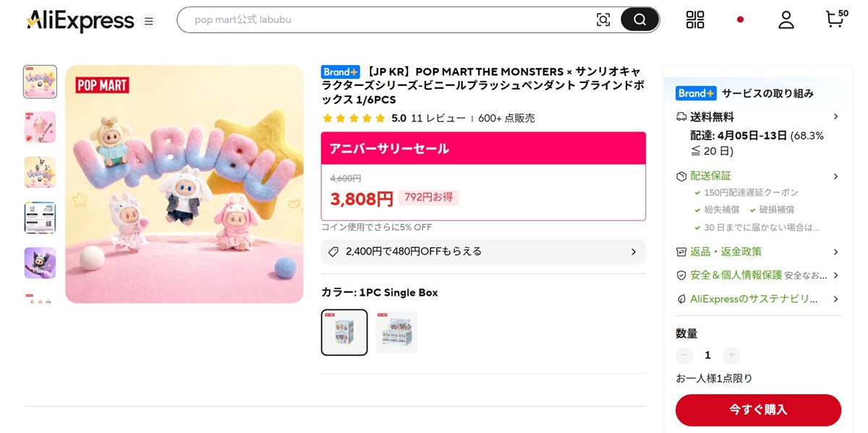Click the image search camera icon

click(x=603, y=20)
